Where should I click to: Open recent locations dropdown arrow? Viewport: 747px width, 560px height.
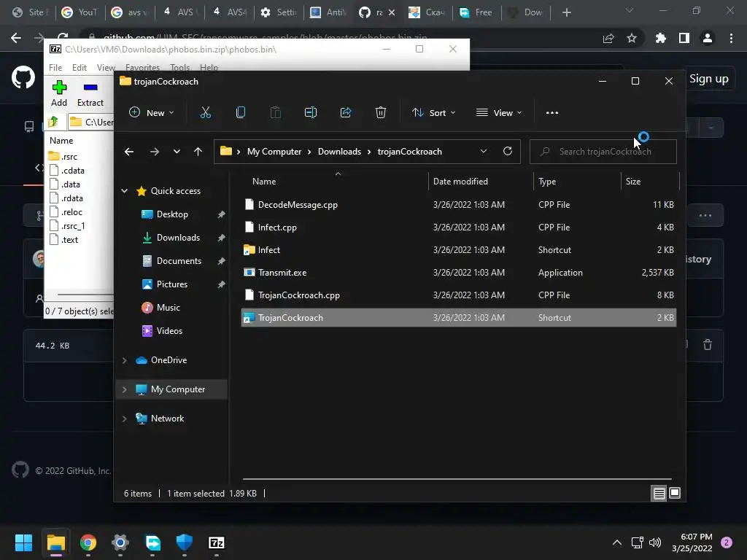[x=177, y=152]
